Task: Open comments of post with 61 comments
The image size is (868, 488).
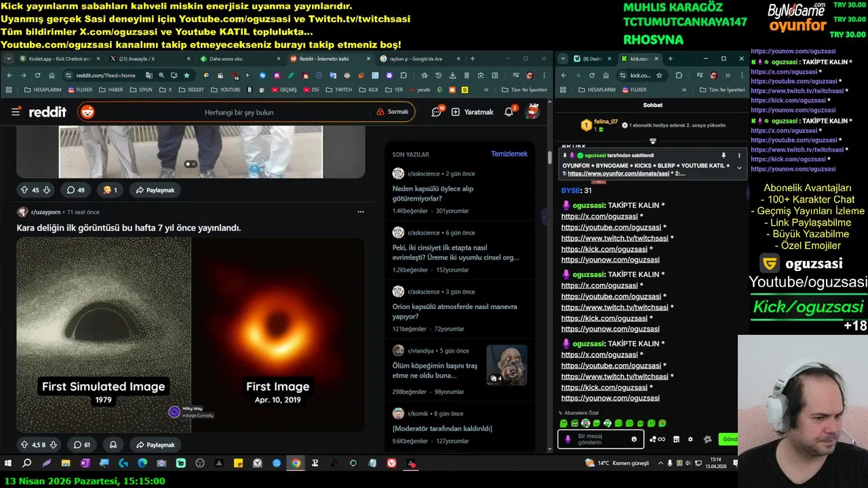Action: (82, 445)
